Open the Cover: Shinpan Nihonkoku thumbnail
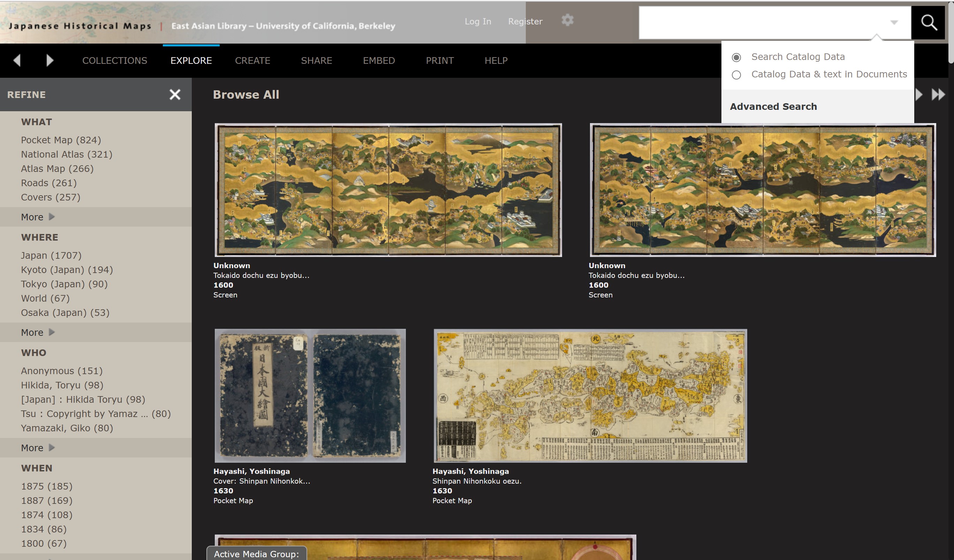The image size is (954, 560). click(x=310, y=396)
